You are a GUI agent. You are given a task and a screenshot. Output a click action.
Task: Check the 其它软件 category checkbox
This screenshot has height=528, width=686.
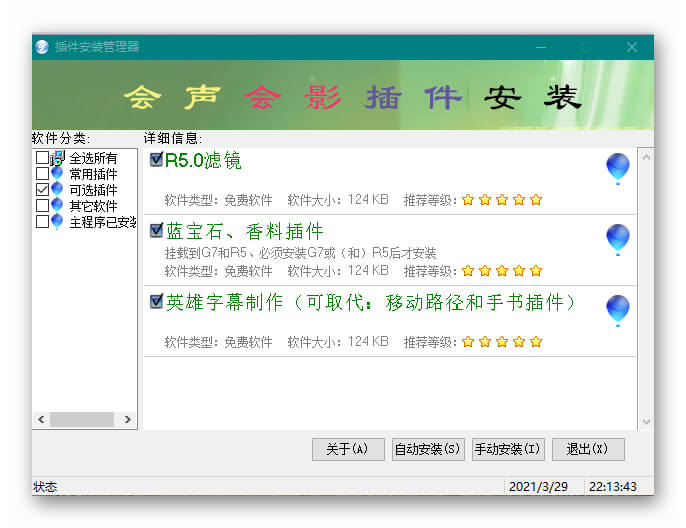click(42, 205)
